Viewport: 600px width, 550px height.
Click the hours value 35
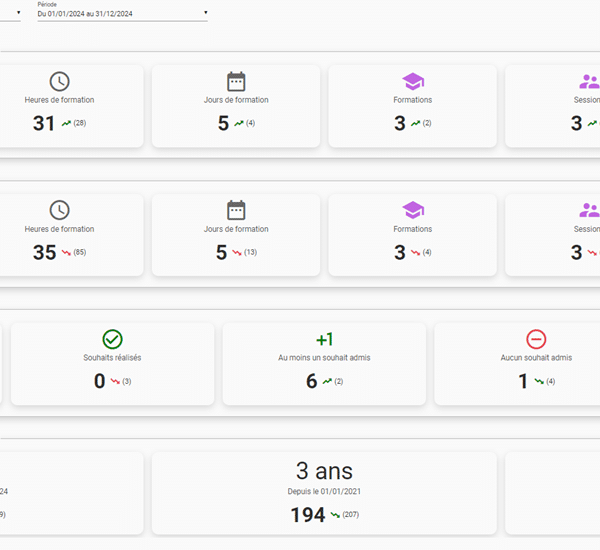point(44,253)
